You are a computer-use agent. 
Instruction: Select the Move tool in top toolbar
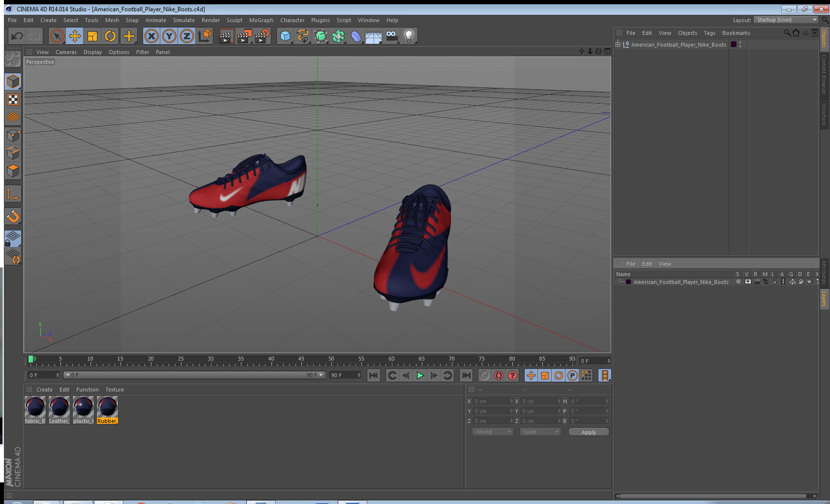coord(75,36)
